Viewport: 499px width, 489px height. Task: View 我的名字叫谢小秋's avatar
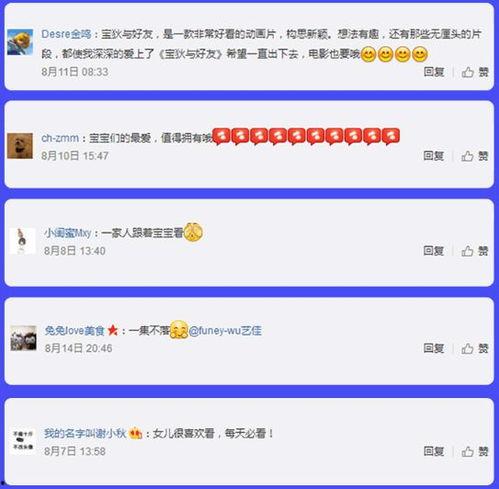23,441
